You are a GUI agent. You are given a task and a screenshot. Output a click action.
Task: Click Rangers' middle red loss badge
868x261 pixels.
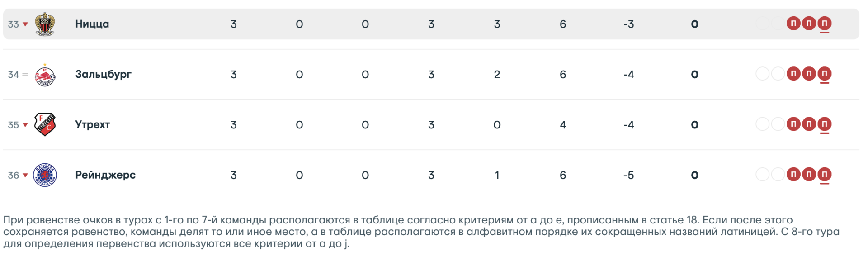click(x=809, y=174)
